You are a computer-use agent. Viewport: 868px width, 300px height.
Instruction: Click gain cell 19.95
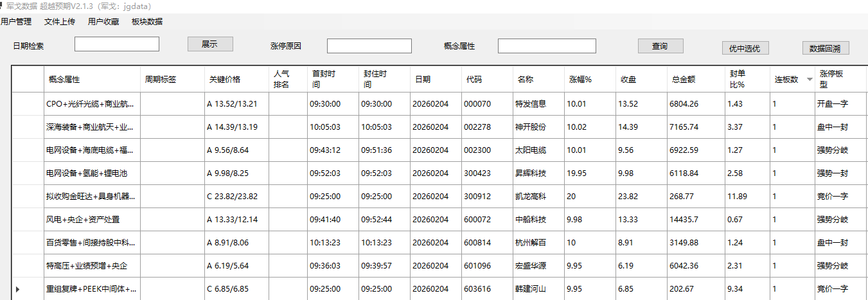(x=590, y=173)
